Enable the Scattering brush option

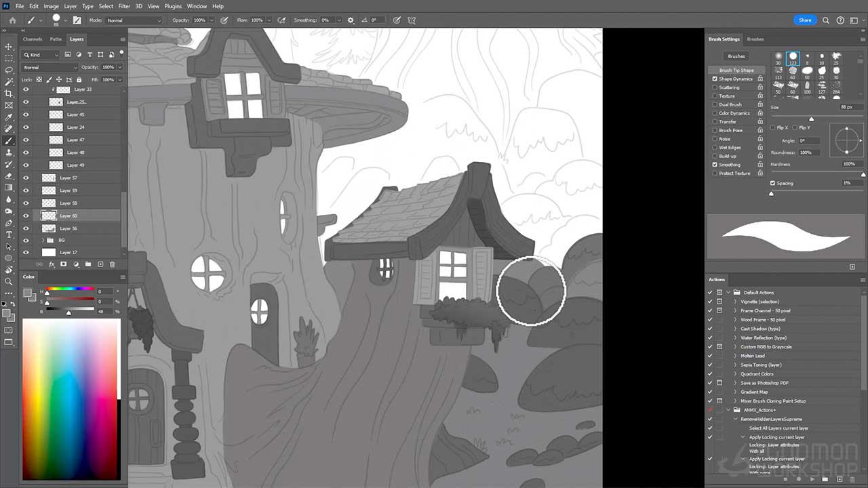point(714,87)
